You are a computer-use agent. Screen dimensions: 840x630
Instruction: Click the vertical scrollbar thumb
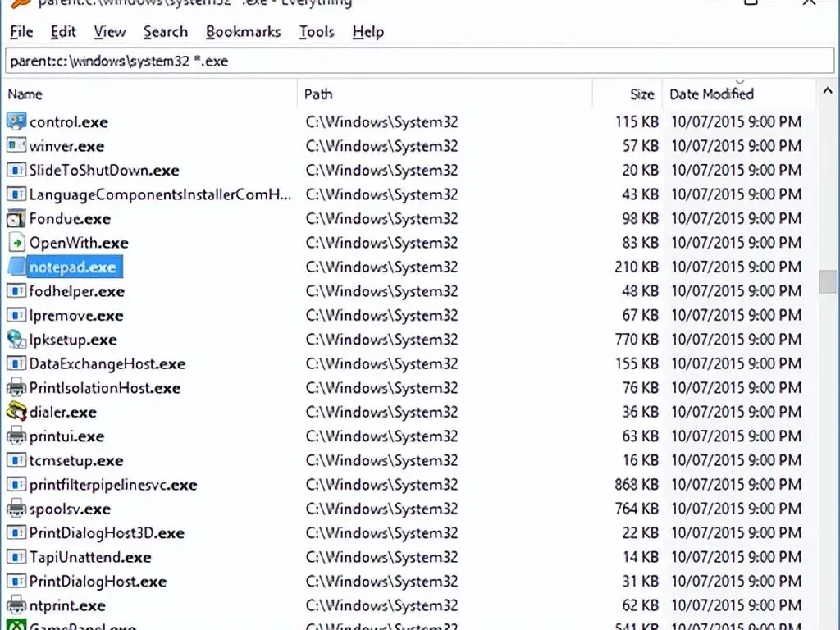click(827, 282)
